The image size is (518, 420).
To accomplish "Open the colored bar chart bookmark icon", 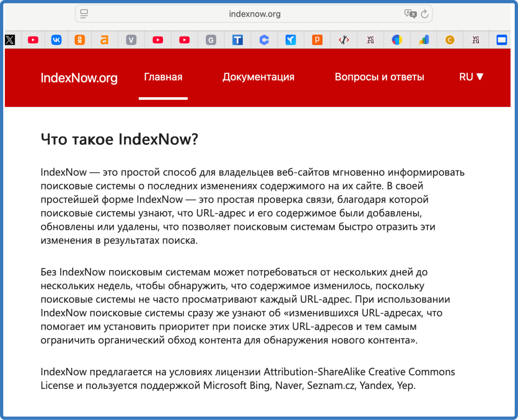I will click(424, 40).
